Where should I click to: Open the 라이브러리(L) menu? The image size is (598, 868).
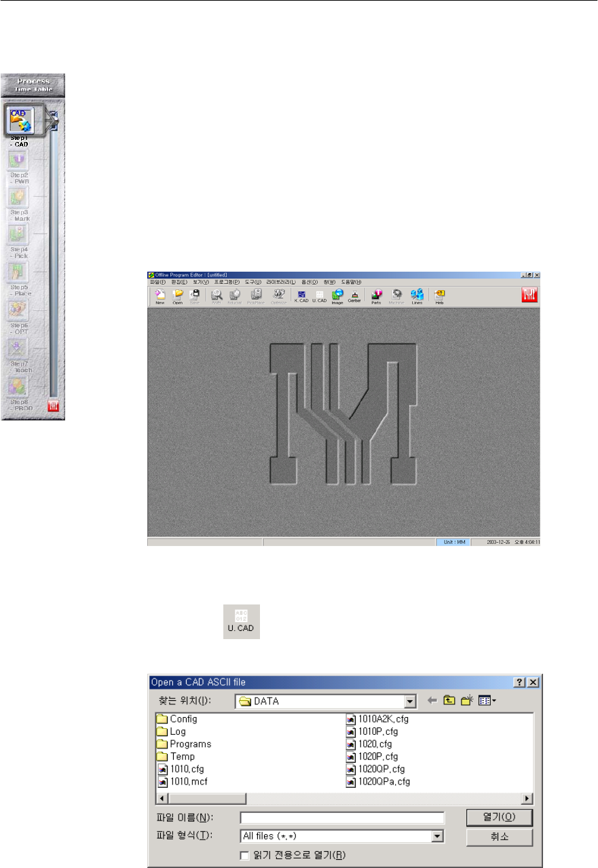coord(280,282)
